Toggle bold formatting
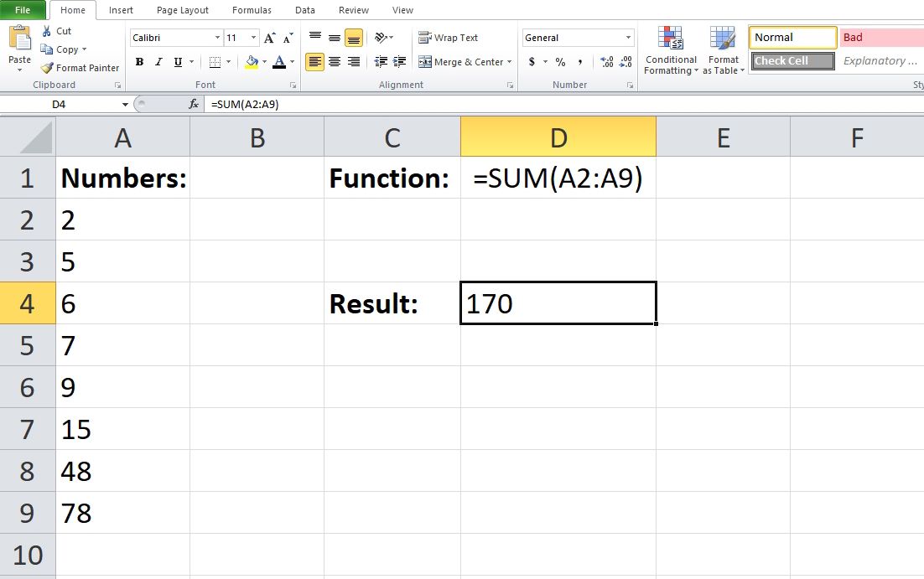The height and width of the screenshot is (579, 924). [x=139, y=61]
